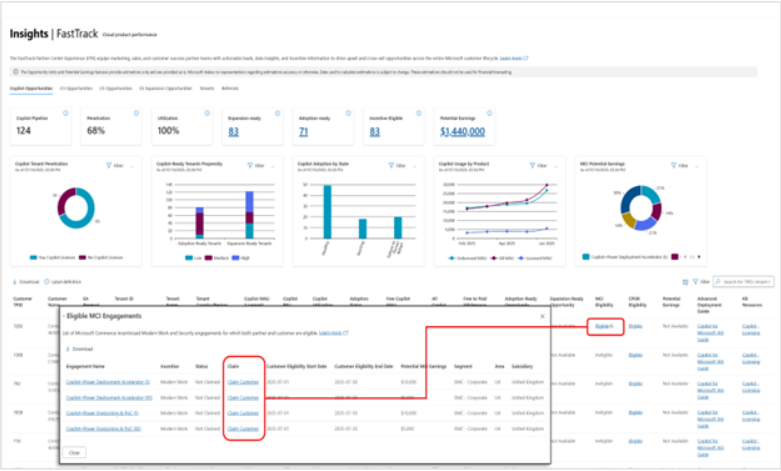Go to previous legend page in MCI Potential Earnings
This screenshot has height=471, width=781.
pos(685,257)
